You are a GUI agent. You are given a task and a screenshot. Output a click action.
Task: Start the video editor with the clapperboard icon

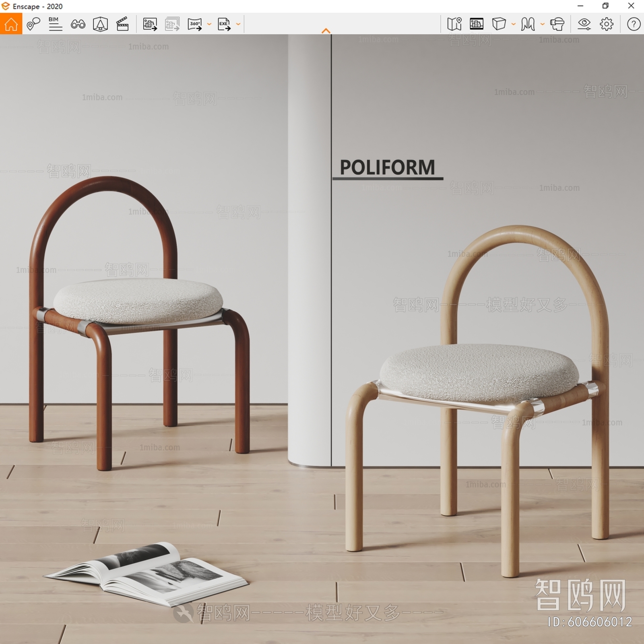tap(124, 25)
